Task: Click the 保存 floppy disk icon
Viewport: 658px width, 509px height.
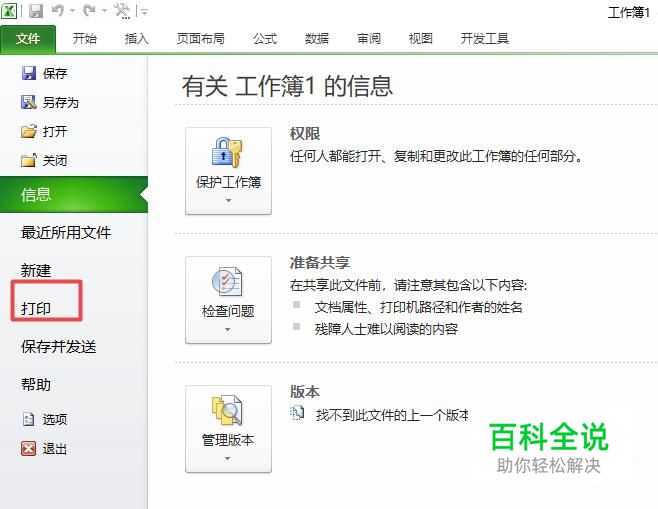Action: pos(29,73)
